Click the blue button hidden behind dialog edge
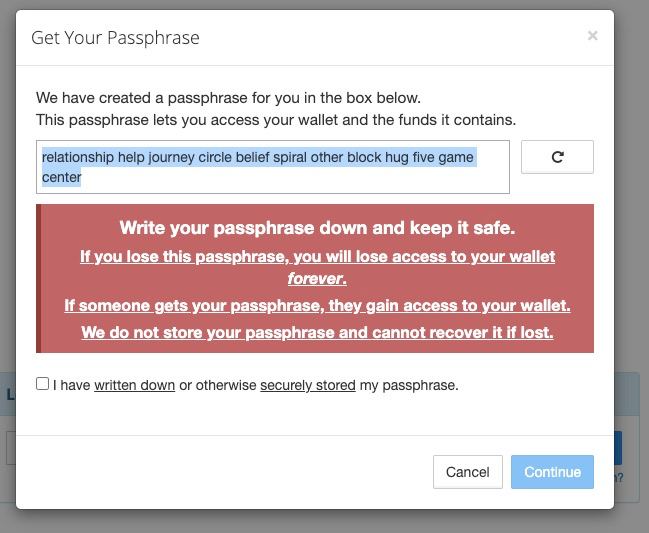649x533 pixels. coord(618,448)
